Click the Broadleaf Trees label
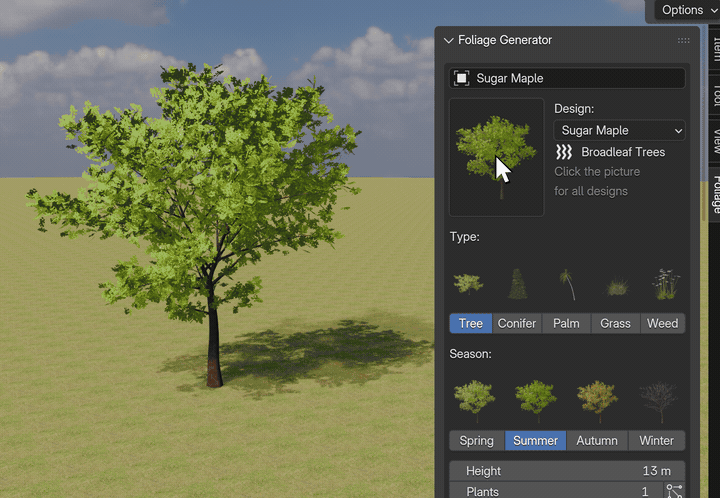This screenshot has width=720, height=498. point(623,152)
